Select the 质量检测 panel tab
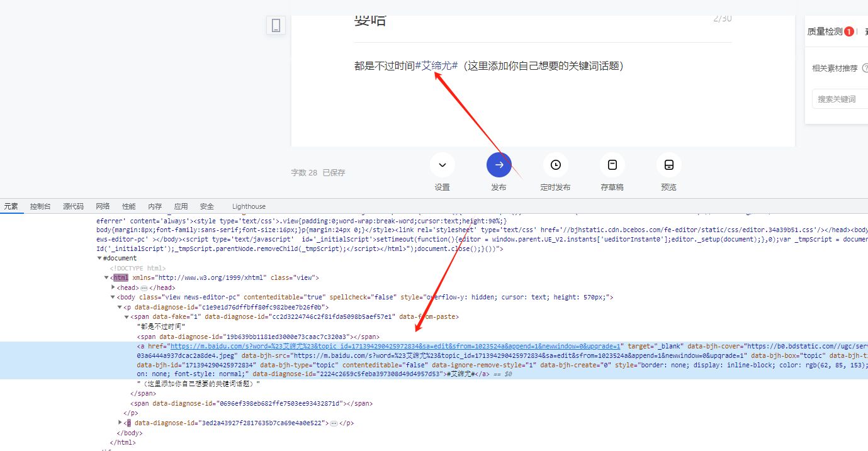868x451 pixels. coord(825,31)
